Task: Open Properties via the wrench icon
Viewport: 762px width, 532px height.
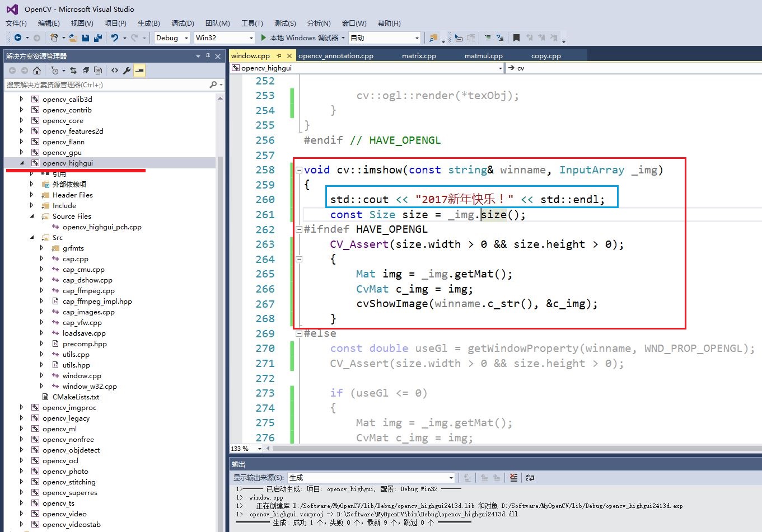Action: (x=127, y=70)
